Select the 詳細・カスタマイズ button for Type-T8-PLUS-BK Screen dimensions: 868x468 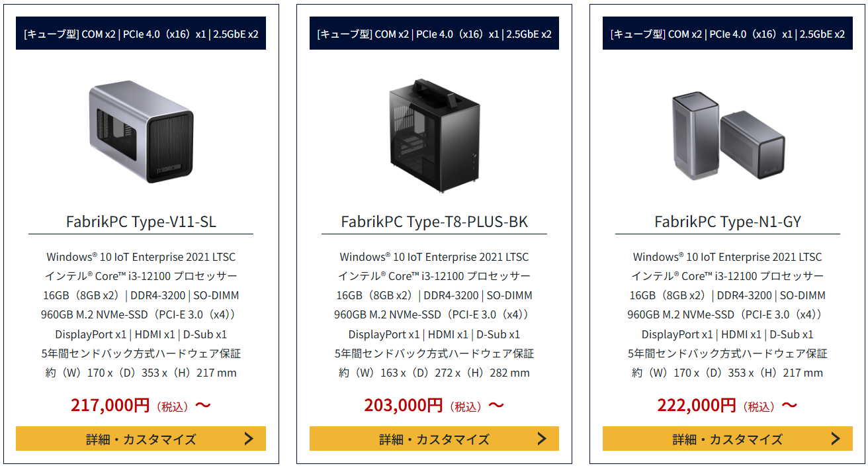tap(434, 438)
